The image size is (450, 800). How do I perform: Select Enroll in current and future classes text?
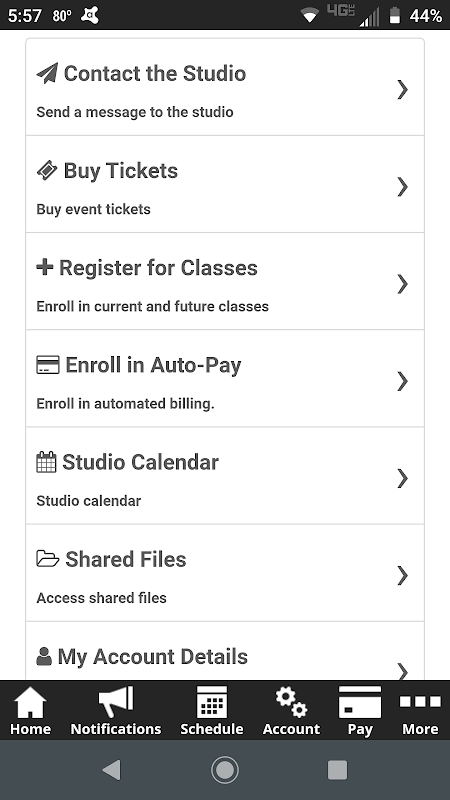pos(153,306)
